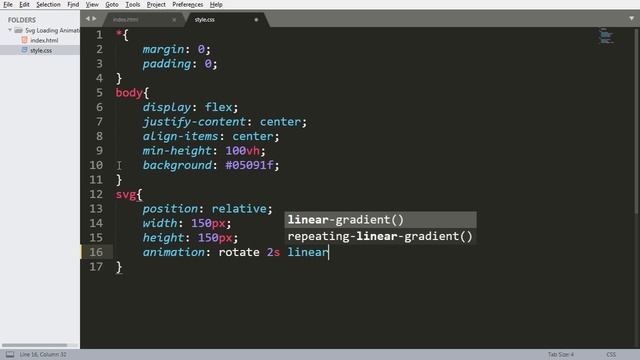Open the Goto menu
640x360 pixels.
pos(111,4)
